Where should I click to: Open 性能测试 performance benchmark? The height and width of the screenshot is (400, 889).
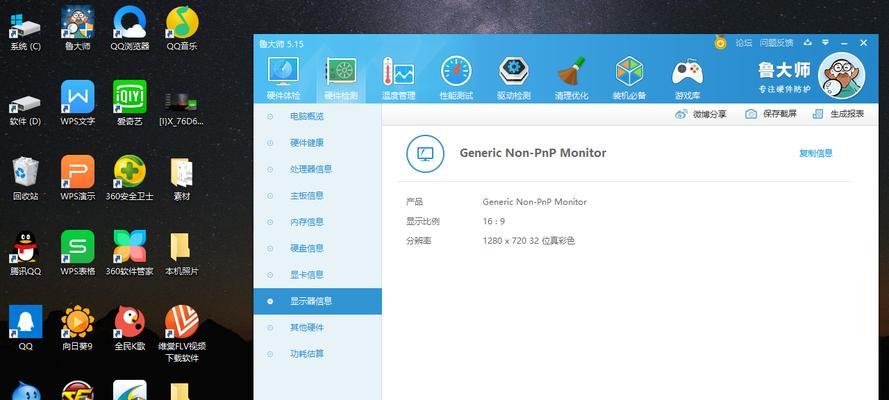click(456, 79)
